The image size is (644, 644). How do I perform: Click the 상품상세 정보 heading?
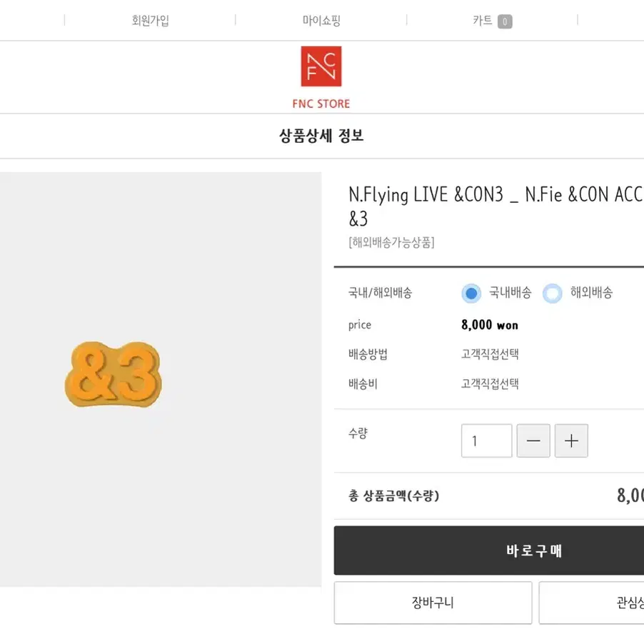coord(321,136)
